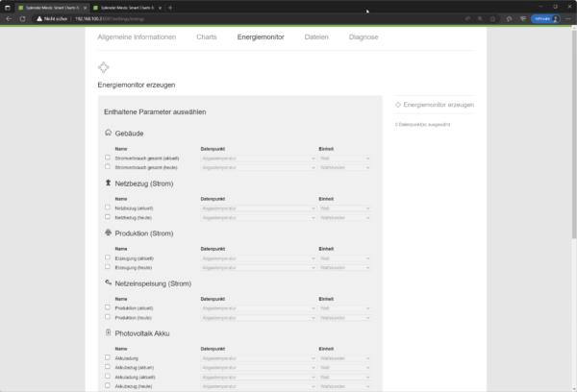
Task: Click the Produktion (Strom) section icon
Action: coord(108,233)
